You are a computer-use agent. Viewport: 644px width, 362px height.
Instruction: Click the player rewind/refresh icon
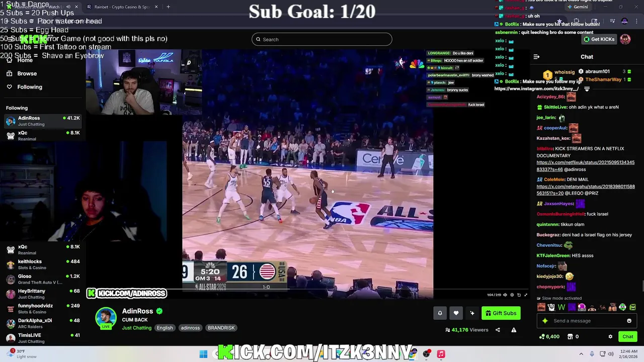click(519, 295)
